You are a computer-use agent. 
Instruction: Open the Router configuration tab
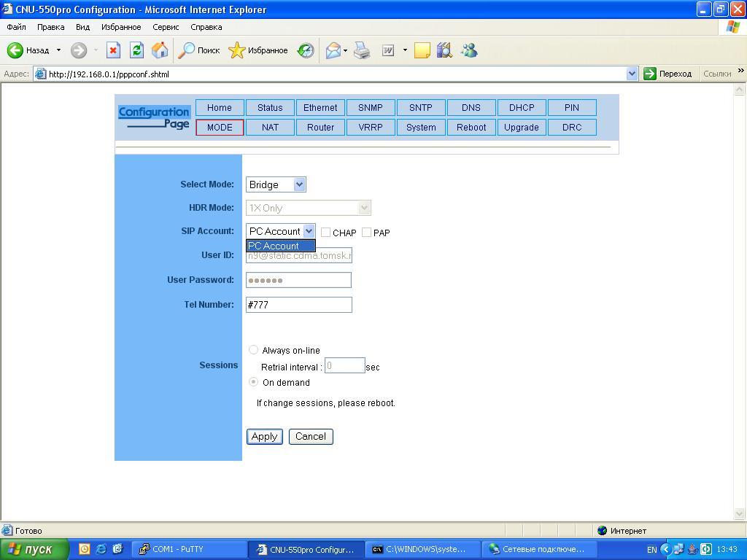tap(320, 127)
